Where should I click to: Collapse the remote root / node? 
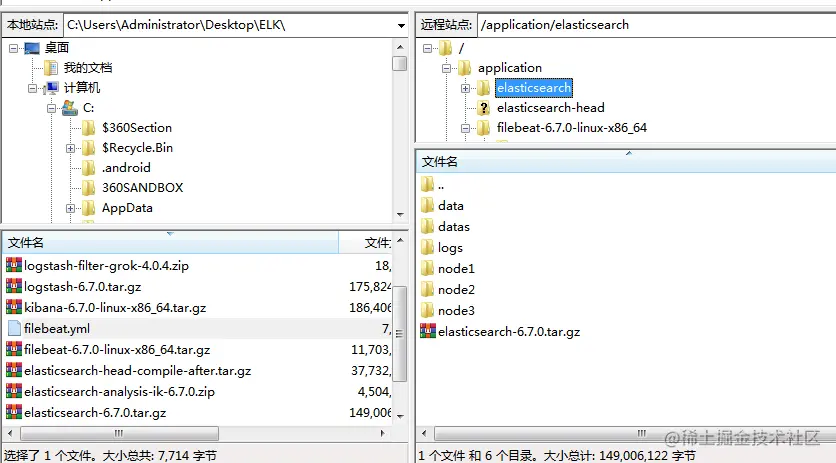point(427,49)
